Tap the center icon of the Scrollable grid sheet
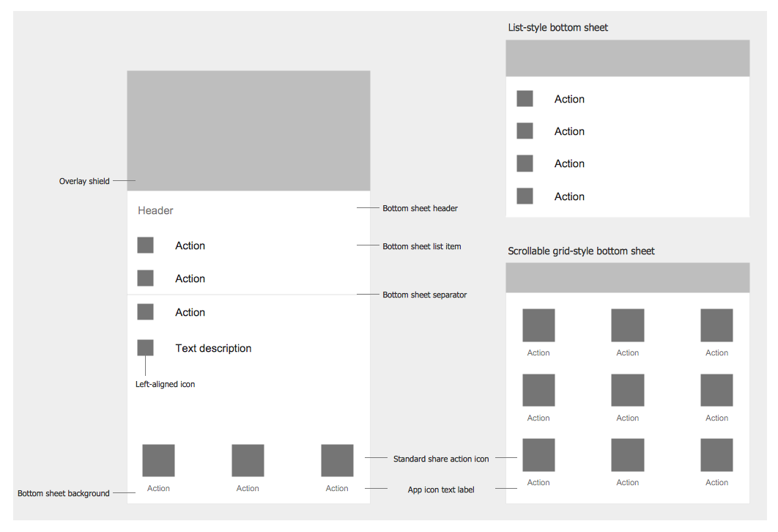The image size is (778, 532). pos(628,390)
